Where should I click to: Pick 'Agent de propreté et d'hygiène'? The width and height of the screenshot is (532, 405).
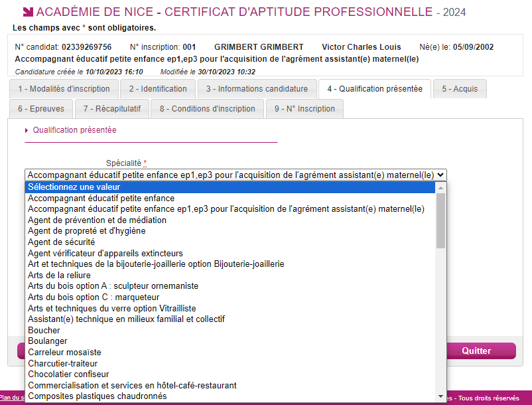[x=230, y=231]
